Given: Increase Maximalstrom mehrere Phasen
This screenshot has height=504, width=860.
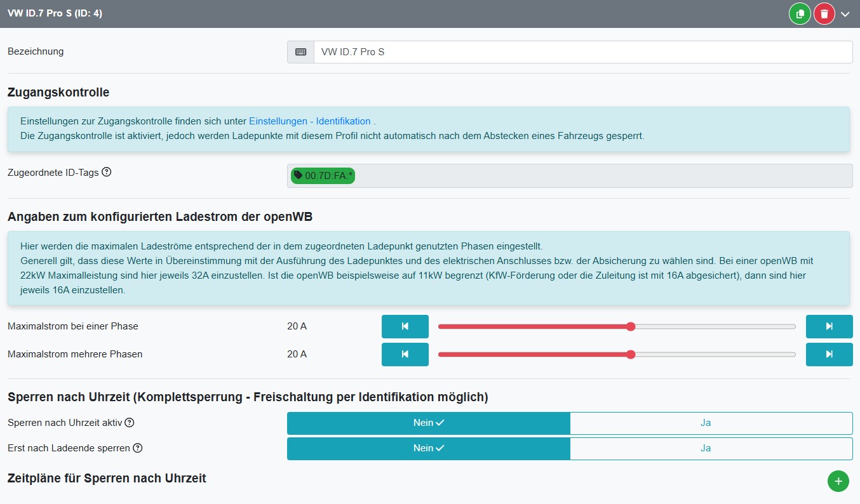Looking at the screenshot, I should click(x=829, y=354).
